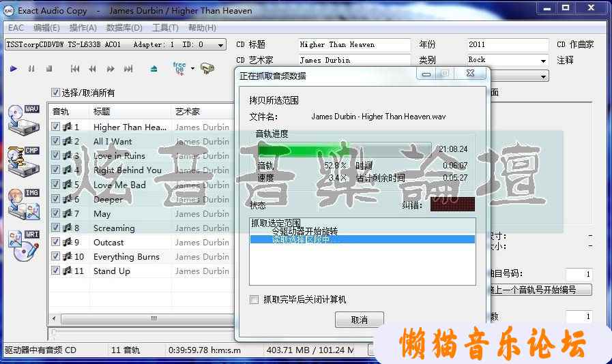Enable shutdown computer after extraction checkbox
Screen dimensions: 612x364
coord(254,300)
